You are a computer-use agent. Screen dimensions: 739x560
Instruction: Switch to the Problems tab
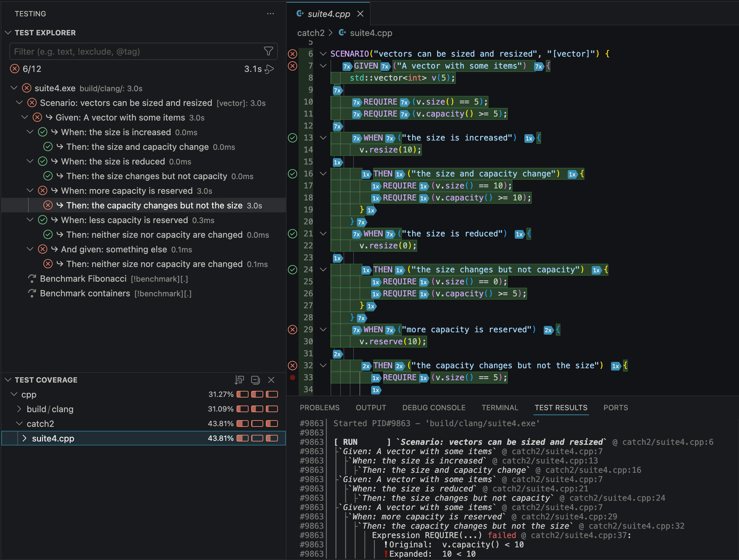point(320,408)
